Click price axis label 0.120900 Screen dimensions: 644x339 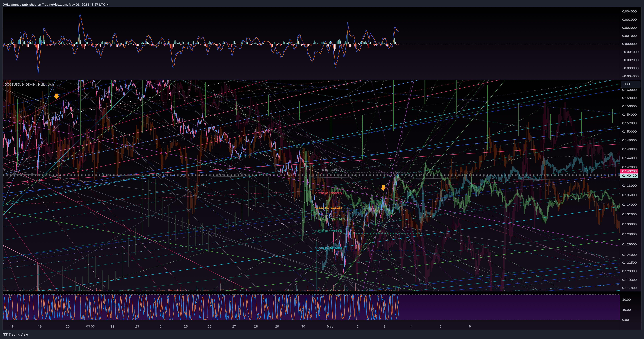tap(630, 271)
